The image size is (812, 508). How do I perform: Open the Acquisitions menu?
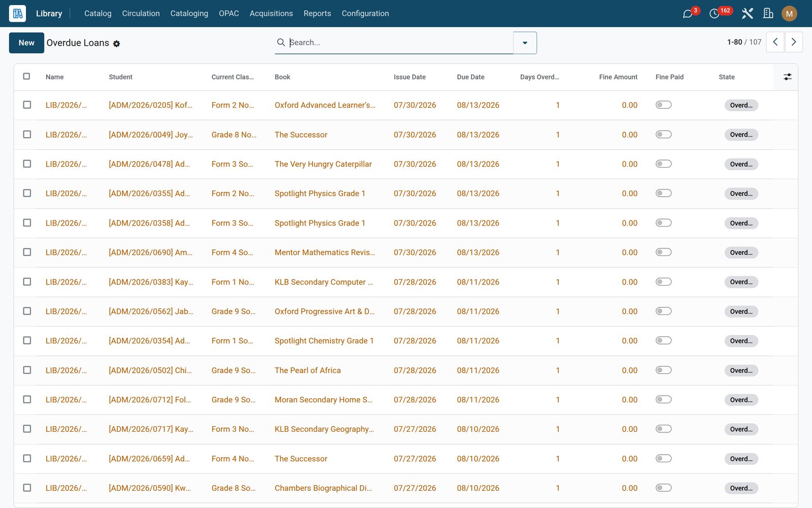271,14
